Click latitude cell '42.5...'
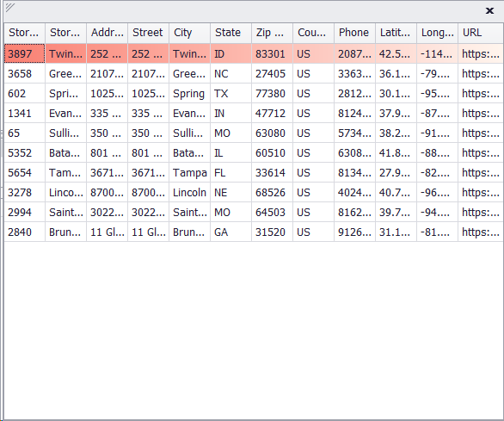This screenshot has height=421, width=504. [x=396, y=53]
